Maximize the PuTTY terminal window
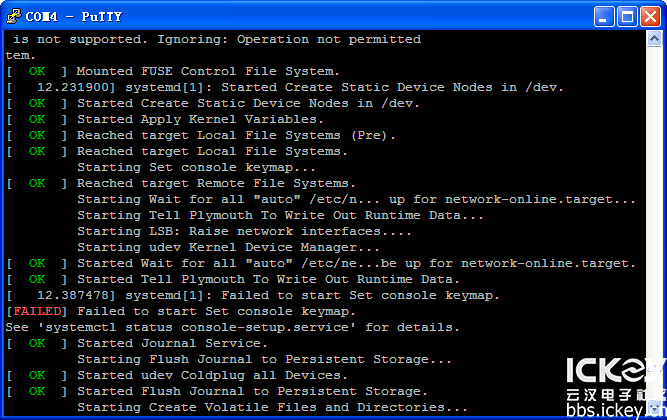This screenshot has width=667, height=420. coord(627,17)
